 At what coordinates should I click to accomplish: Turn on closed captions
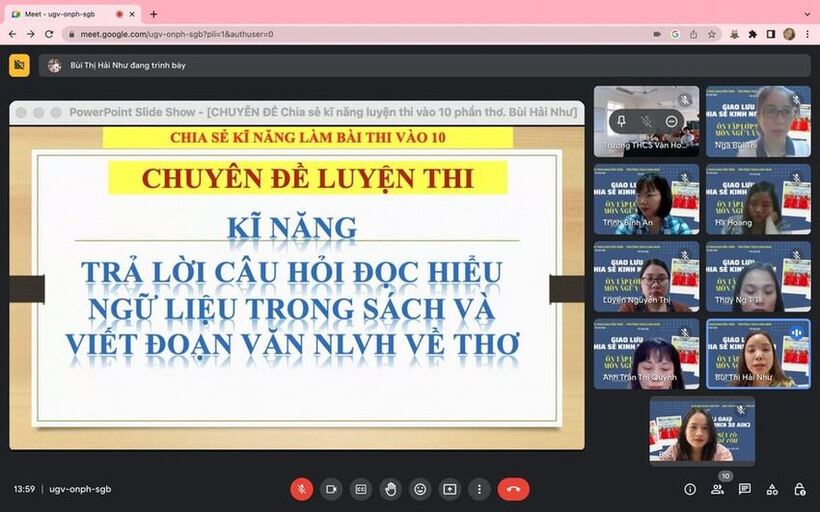point(360,489)
